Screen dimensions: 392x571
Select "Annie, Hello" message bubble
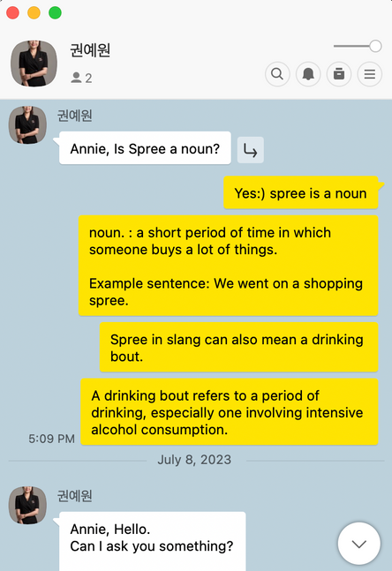click(152, 541)
